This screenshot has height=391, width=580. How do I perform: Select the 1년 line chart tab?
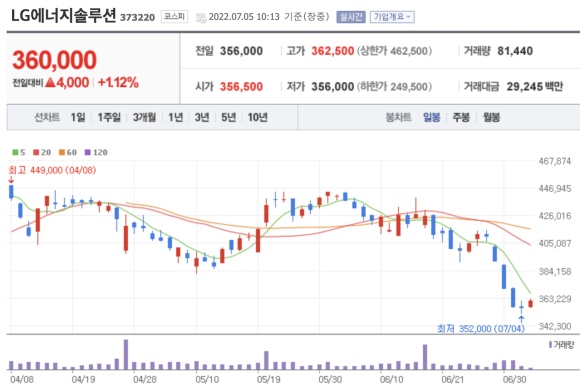tap(175, 118)
